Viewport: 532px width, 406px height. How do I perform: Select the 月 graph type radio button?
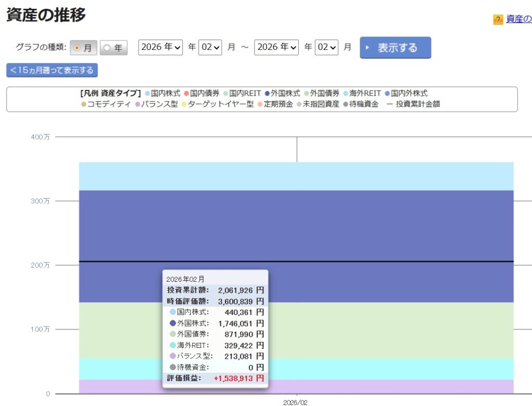(77, 48)
